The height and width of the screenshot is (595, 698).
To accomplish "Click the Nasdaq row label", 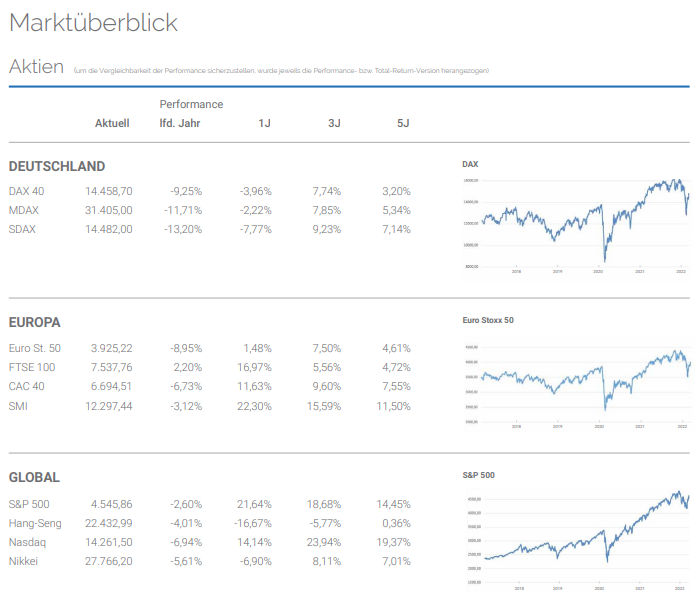I will tap(27, 542).
